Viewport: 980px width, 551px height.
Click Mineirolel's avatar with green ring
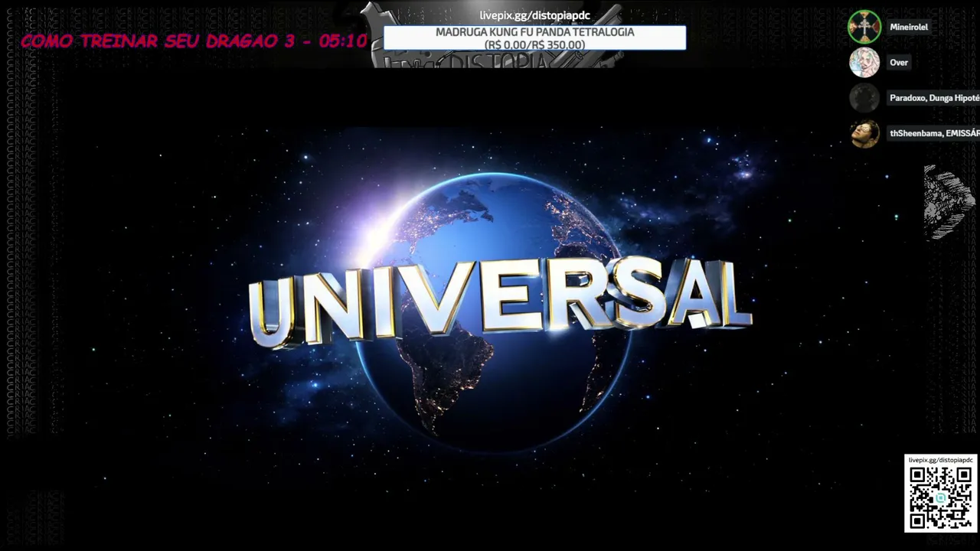point(864,27)
